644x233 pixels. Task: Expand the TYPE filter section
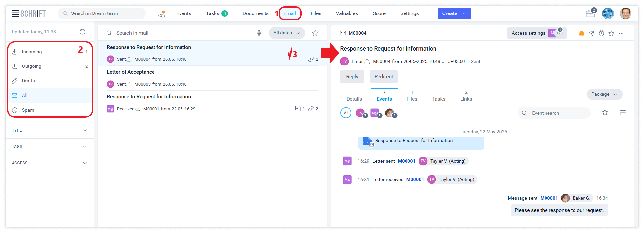(50, 130)
